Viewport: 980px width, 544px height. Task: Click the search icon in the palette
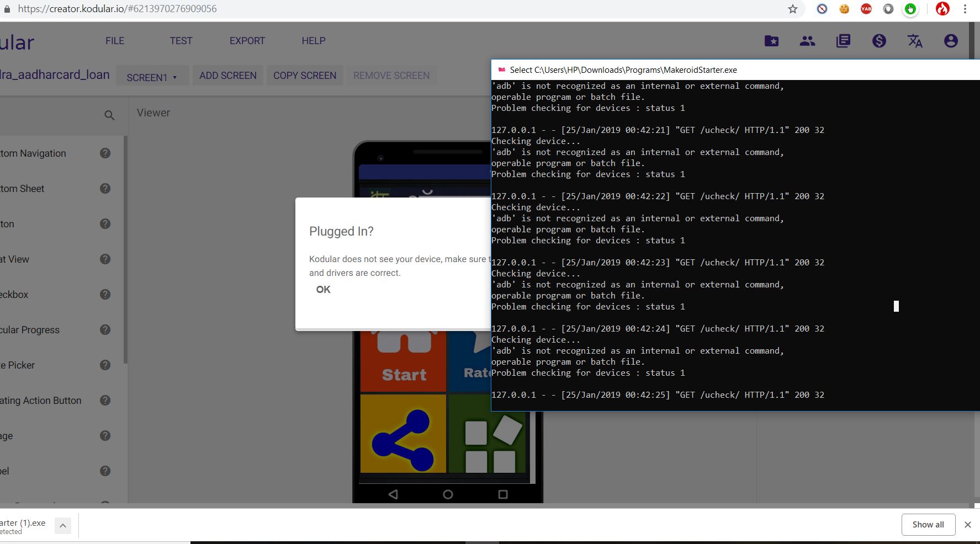coord(109,115)
